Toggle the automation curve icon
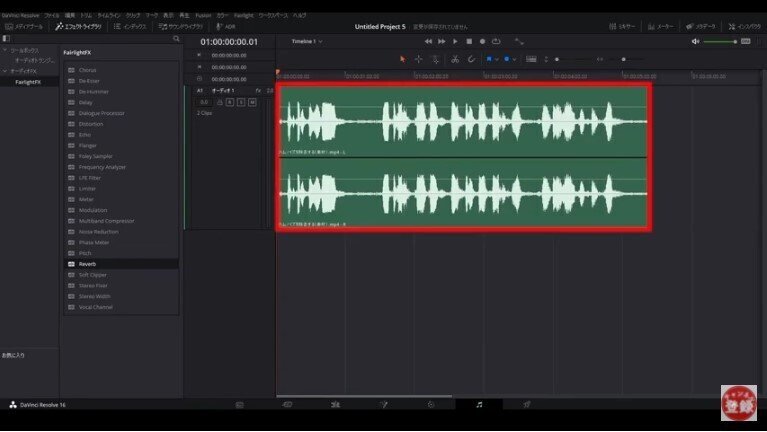The image size is (767, 432). click(x=519, y=42)
